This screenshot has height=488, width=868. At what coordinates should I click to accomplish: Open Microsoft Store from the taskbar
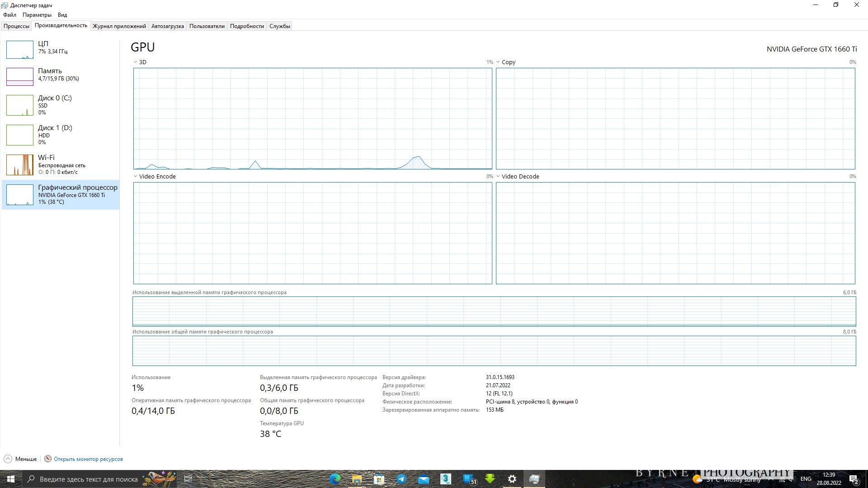379,479
